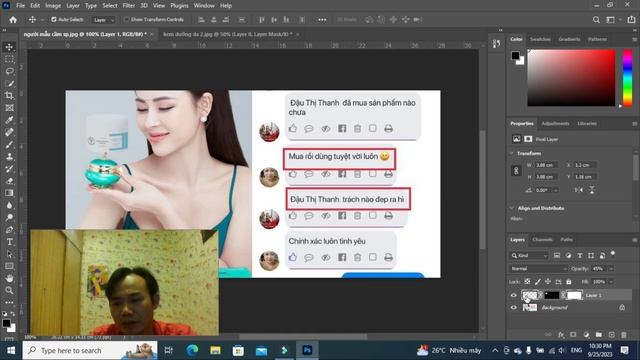Open Microsoft Edge from taskbar
This screenshot has width=640, height=360.
coord(192,350)
